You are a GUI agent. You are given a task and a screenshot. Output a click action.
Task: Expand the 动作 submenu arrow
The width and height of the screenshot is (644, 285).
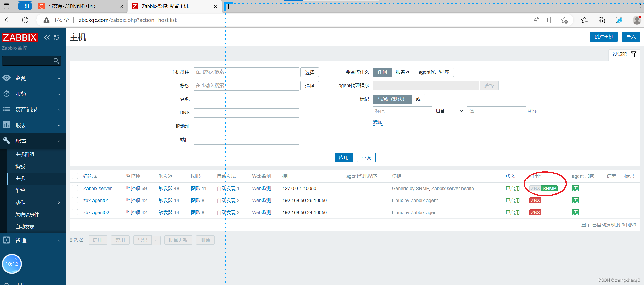pos(59,203)
